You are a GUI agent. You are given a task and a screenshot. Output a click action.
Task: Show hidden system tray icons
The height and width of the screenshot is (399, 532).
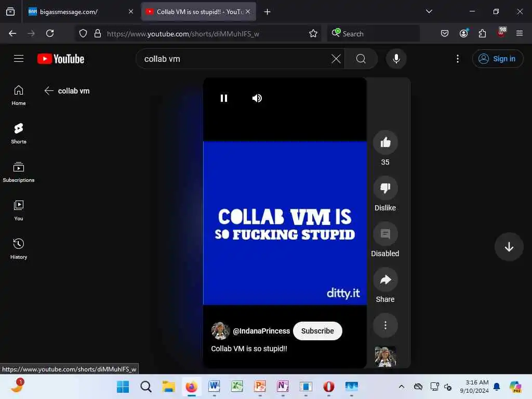tap(402, 387)
